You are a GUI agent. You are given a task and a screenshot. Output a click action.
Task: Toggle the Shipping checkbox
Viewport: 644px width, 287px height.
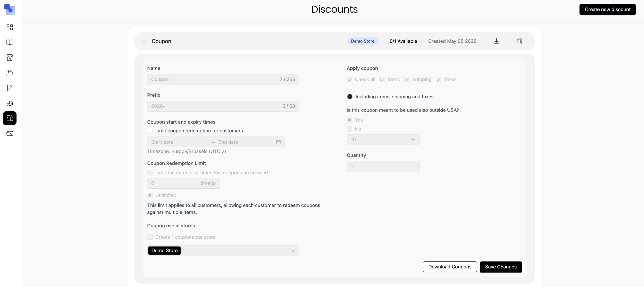pos(407,79)
